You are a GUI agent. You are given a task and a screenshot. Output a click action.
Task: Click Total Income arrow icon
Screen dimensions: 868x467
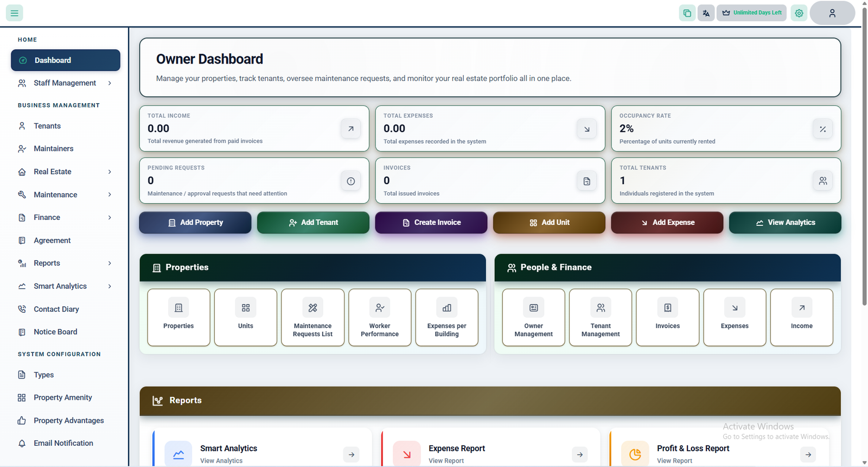click(x=351, y=129)
